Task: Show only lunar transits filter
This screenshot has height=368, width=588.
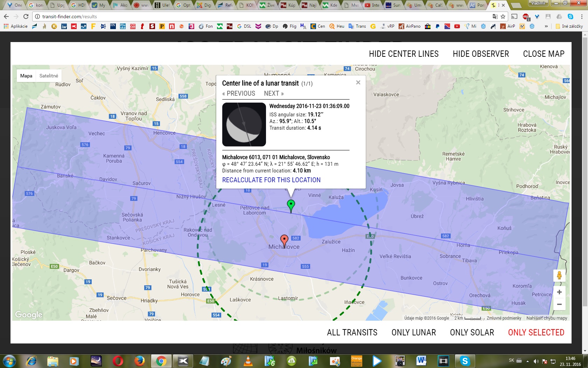Action: click(413, 332)
